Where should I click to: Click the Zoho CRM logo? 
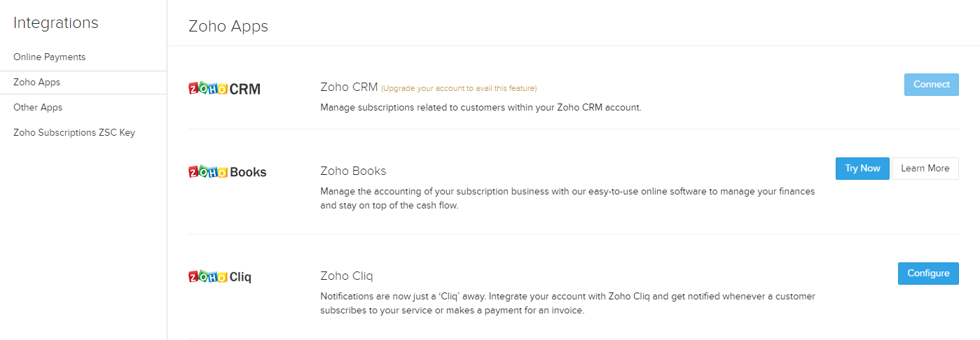[x=224, y=89]
